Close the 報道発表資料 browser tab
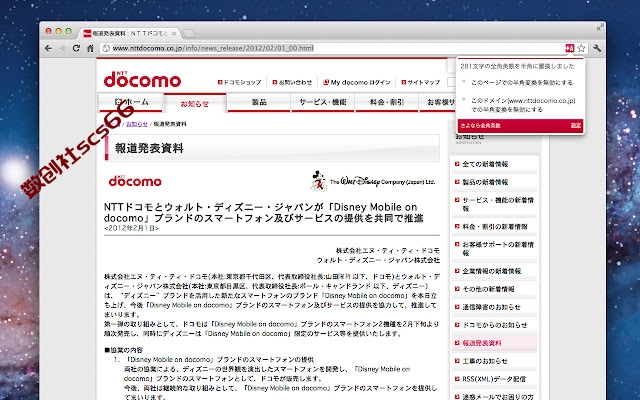The width and height of the screenshot is (640, 400). point(174,33)
